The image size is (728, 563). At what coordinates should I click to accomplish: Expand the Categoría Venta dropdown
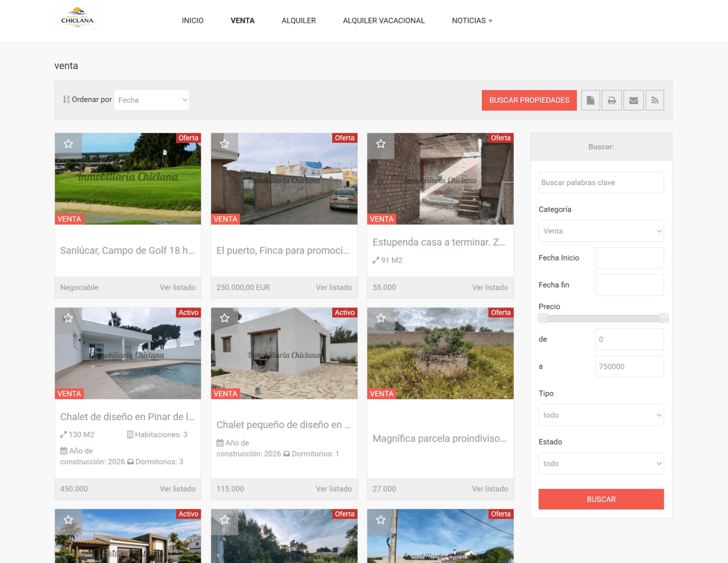(601, 231)
